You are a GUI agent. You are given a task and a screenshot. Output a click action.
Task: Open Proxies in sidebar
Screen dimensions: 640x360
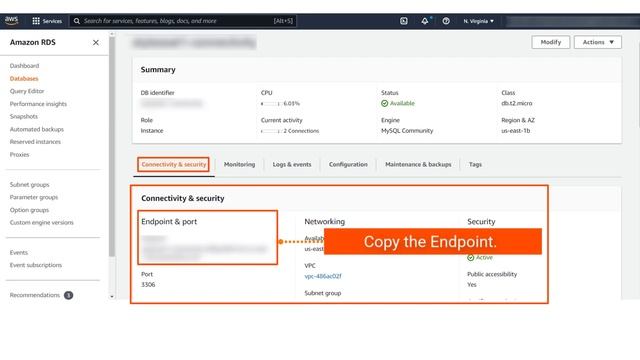(x=20, y=155)
